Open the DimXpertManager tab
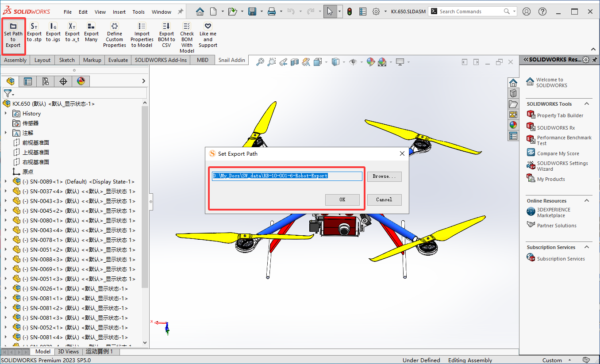 (63, 81)
